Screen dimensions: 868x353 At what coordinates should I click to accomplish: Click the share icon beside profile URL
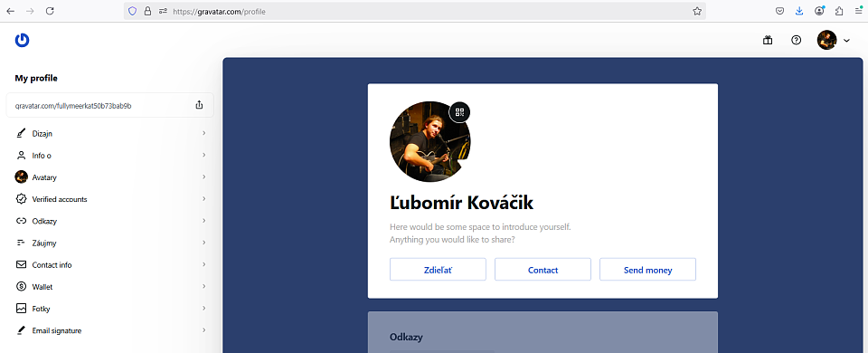[x=199, y=105]
